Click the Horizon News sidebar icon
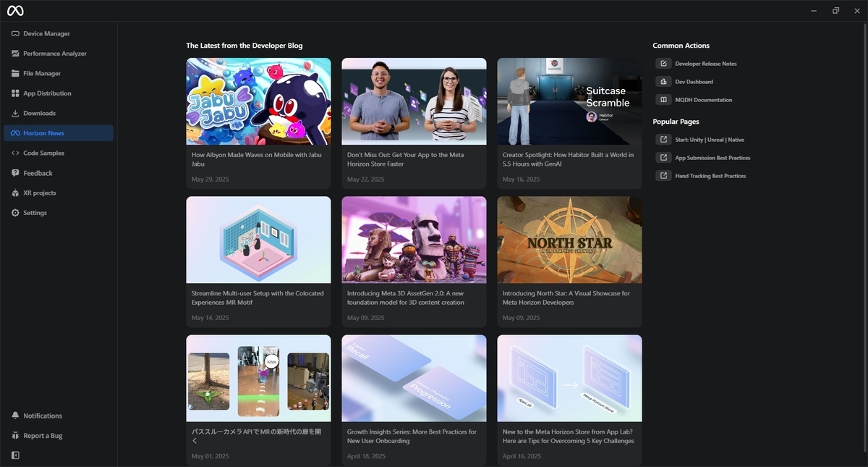The image size is (868, 467). point(15,133)
